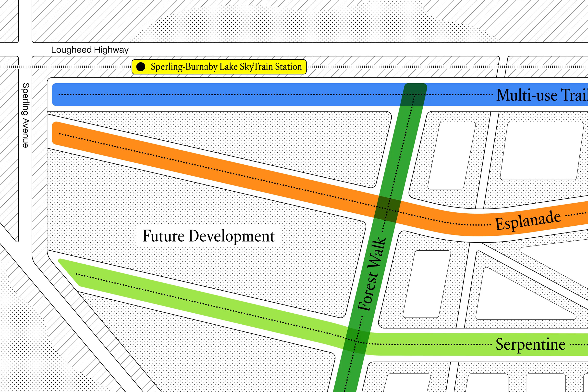The image size is (588, 392).
Task: Select the Multi-use Trail text label
Action: tap(541, 95)
